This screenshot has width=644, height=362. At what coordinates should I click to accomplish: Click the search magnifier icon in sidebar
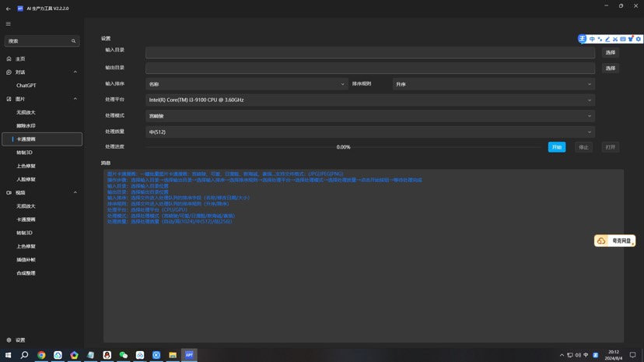pyautogui.click(x=74, y=41)
